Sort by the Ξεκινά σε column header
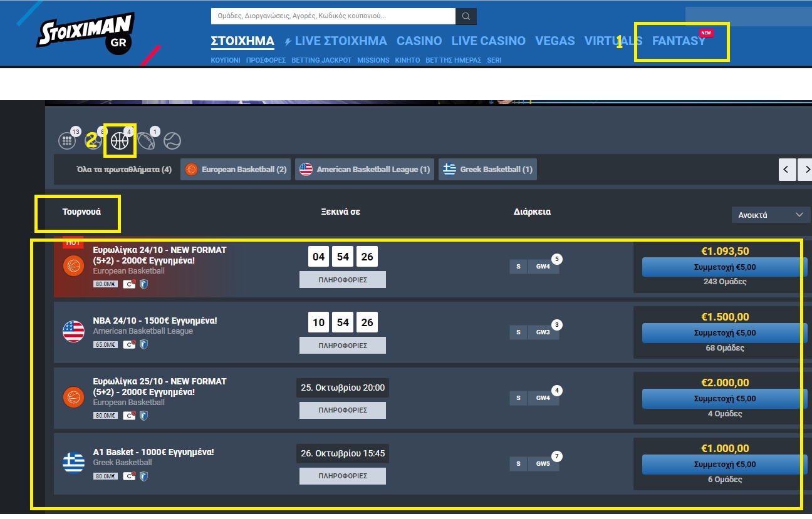This screenshot has height=519, width=812. (x=340, y=212)
